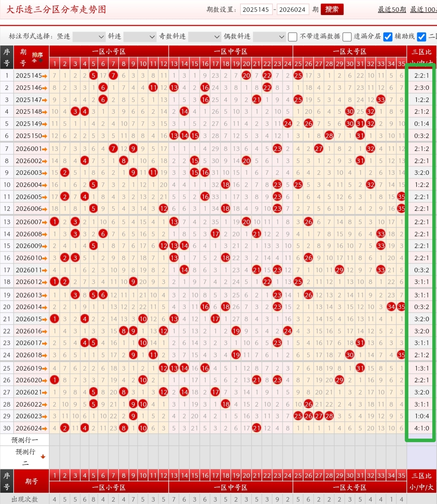Viewport: 437px width, 504px height.
Task: Click red ball 20 in row 2025145
Action: click(246, 76)
